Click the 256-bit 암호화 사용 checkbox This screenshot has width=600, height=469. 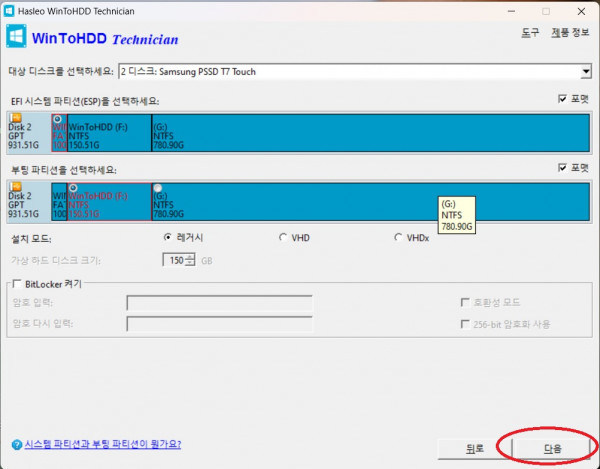click(465, 324)
